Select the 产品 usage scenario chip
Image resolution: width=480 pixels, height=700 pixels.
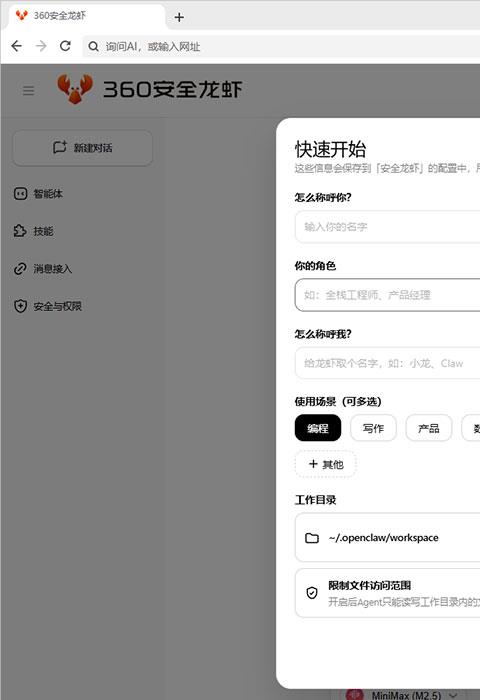(x=429, y=428)
